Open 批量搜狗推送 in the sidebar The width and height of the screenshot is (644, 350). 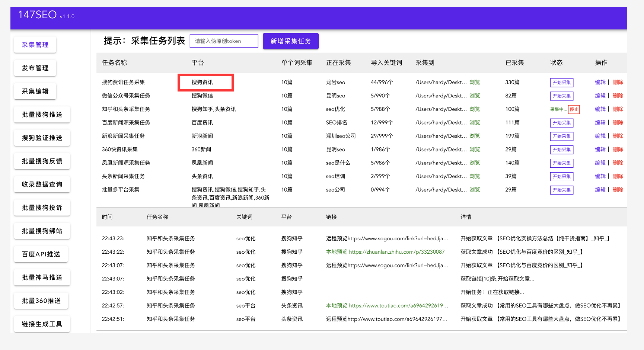(42, 115)
